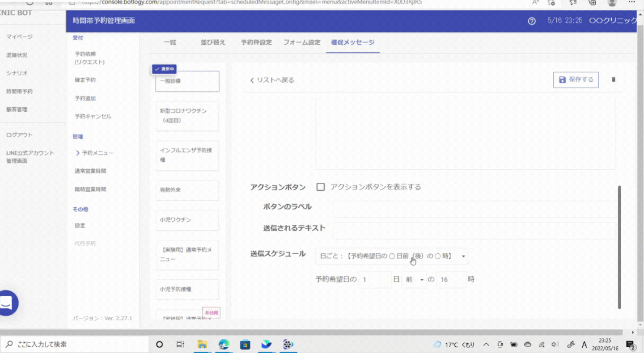Open Microsoft Store taskbar icon
Image resolution: width=644 pixels, height=353 pixels.
click(x=245, y=345)
